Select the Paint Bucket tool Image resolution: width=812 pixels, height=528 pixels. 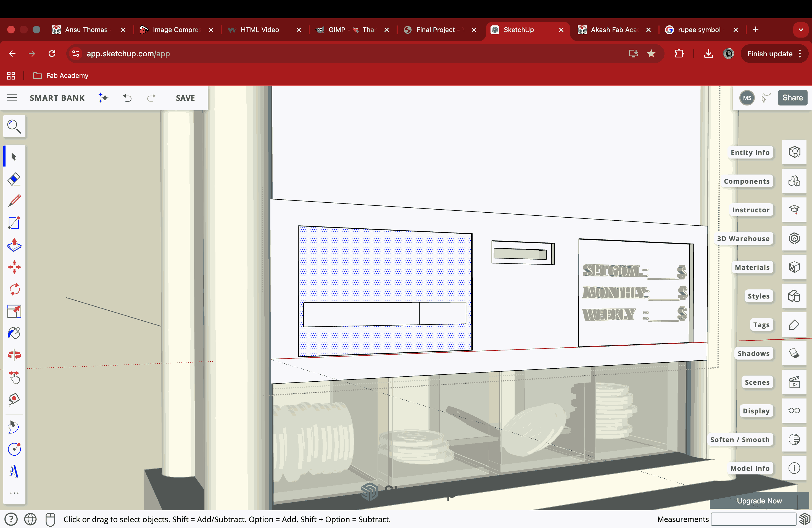(x=14, y=333)
